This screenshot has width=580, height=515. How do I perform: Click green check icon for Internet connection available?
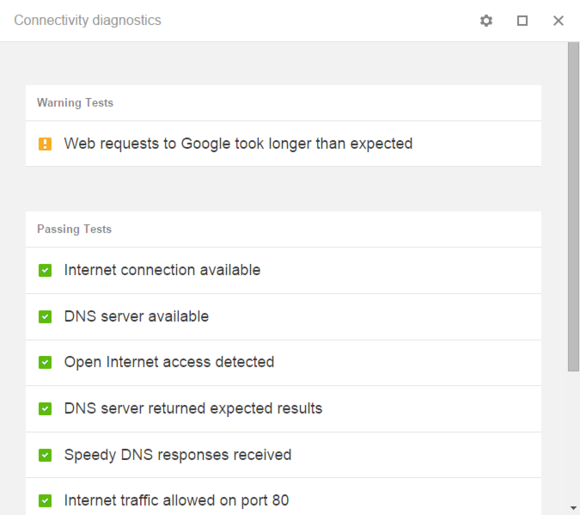click(x=45, y=270)
